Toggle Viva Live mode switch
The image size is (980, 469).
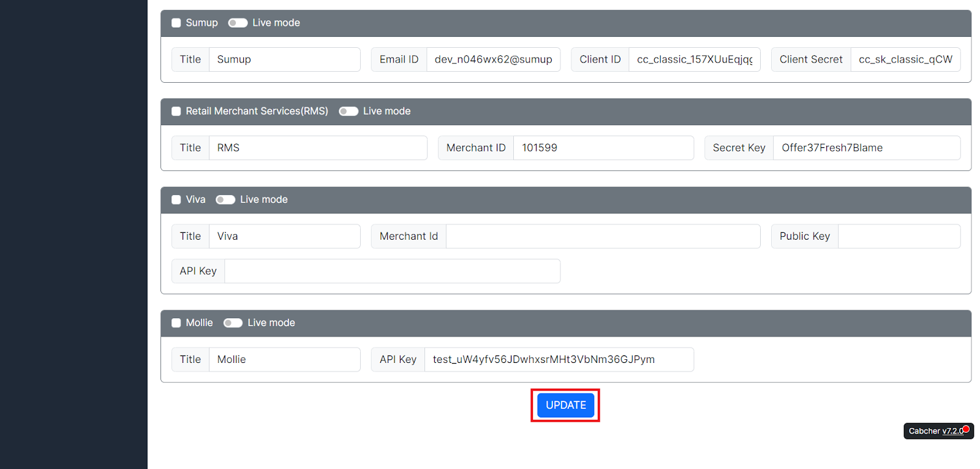[x=225, y=199]
